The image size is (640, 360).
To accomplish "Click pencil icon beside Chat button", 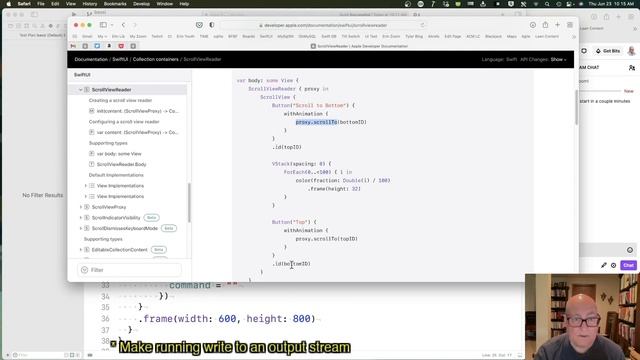I will click(604, 265).
